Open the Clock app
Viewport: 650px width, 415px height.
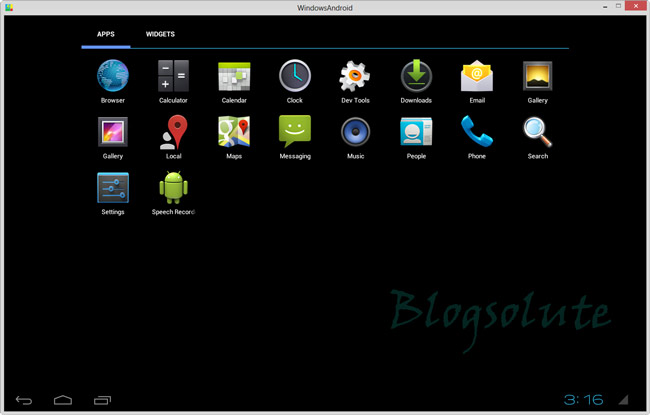tap(295, 81)
